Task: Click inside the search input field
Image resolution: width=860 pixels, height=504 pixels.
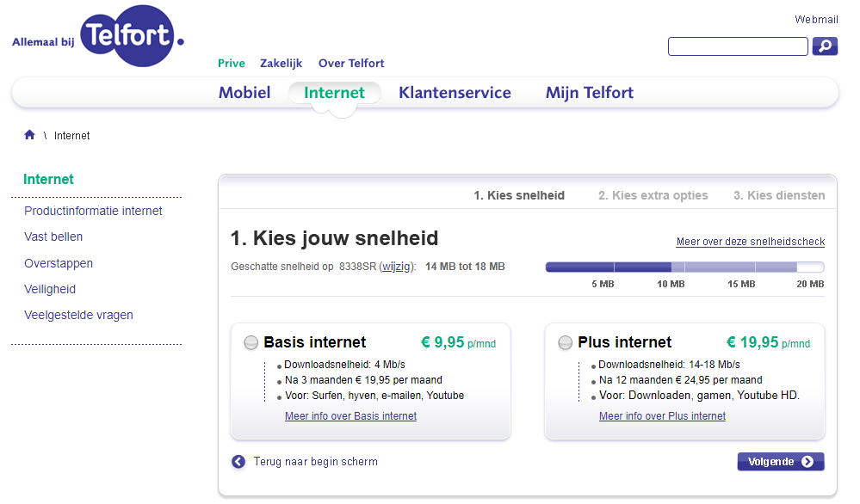Action: pos(738,46)
